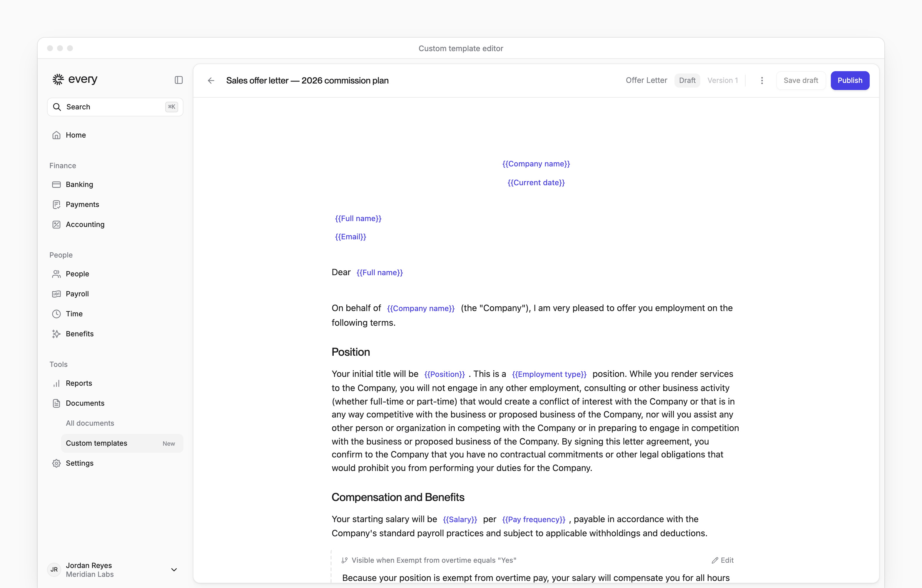Select the centered {{Company name}} variable at top
Viewport: 922px width, 588px height.
(x=536, y=164)
